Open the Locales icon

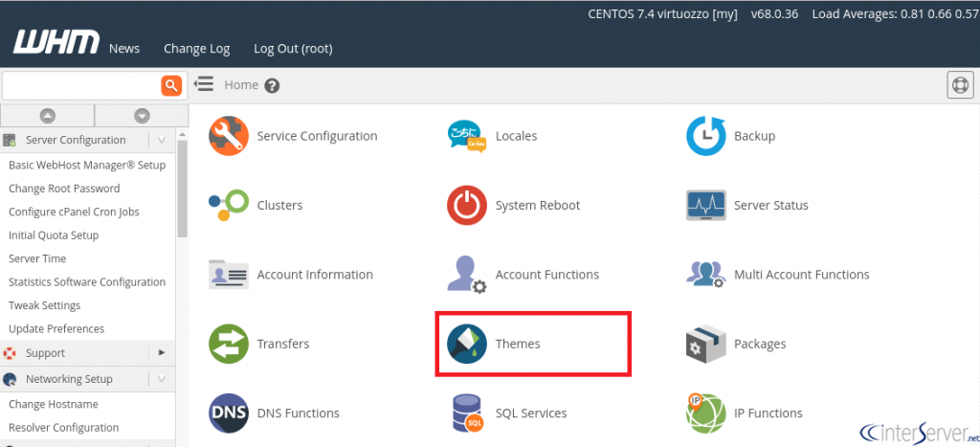pos(467,136)
